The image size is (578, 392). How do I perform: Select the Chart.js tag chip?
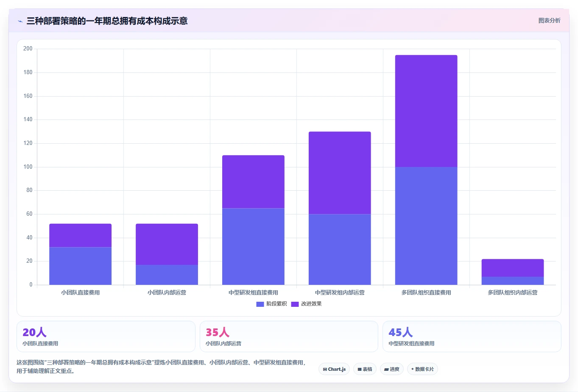coord(334,369)
